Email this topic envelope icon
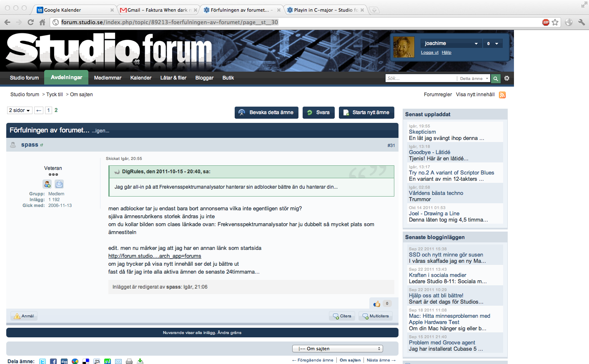The image size is (589, 364). 118,361
